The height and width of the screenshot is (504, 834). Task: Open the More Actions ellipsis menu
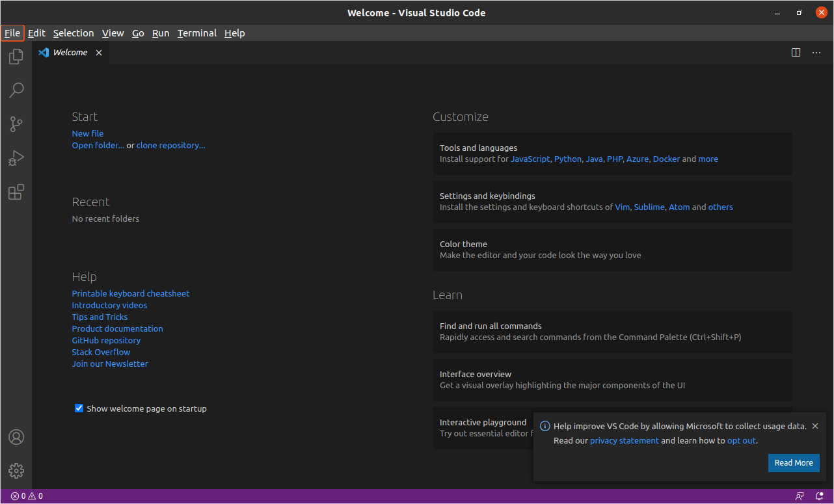point(816,53)
